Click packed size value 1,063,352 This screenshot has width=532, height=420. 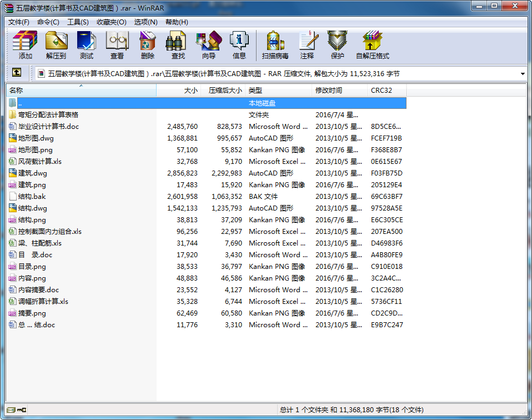coord(227,197)
